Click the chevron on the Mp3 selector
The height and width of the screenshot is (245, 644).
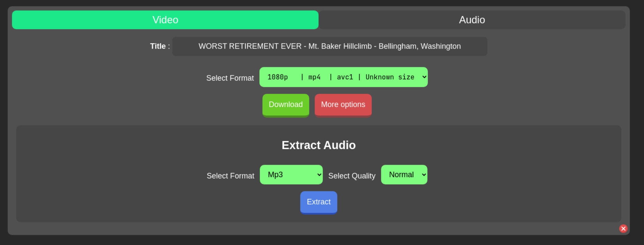[x=319, y=175]
